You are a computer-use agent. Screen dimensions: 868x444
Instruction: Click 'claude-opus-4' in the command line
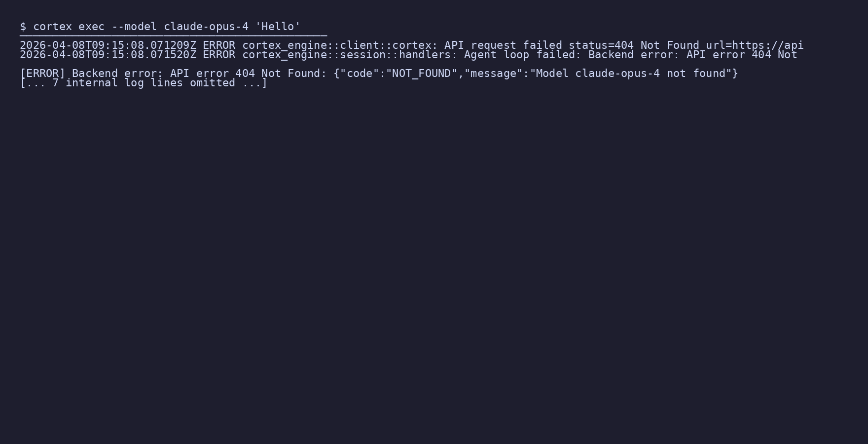tap(206, 27)
